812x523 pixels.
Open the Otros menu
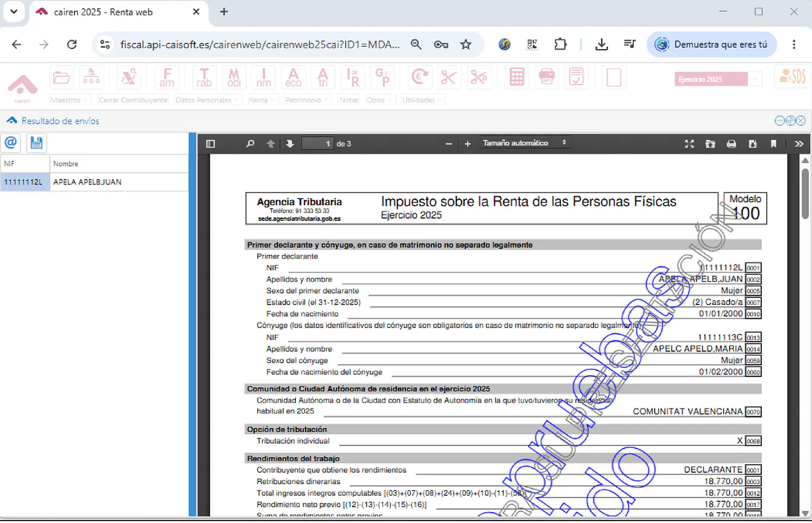click(381, 100)
